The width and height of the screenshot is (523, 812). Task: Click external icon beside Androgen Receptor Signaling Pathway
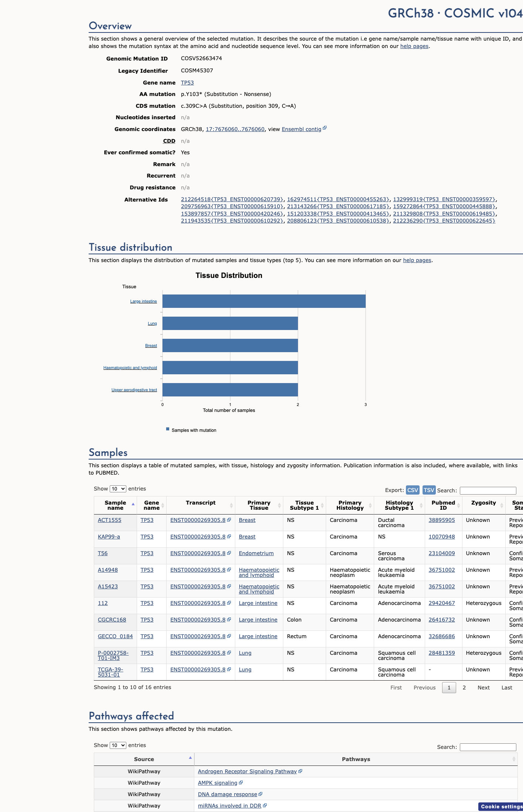pos(300,771)
